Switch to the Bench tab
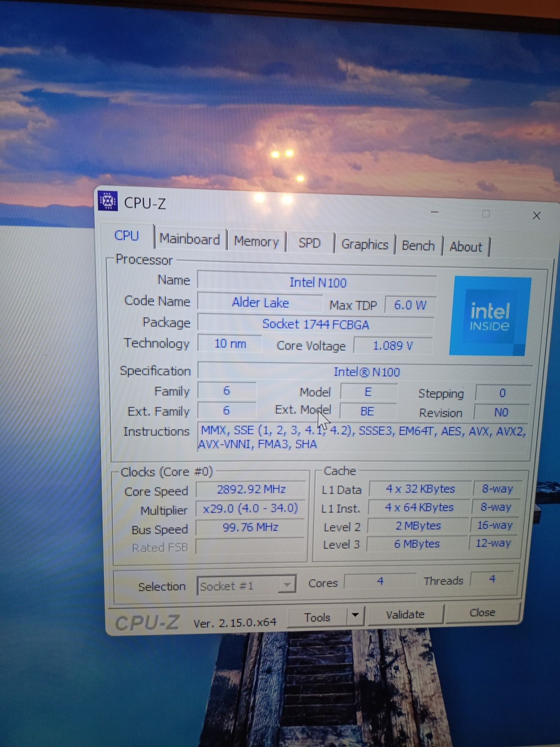560x747 pixels. coord(418,246)
